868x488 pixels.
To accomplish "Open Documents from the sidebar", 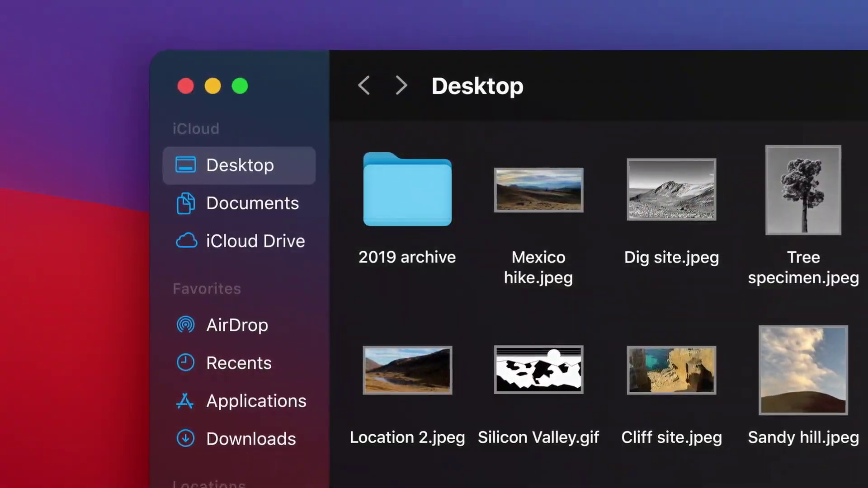I will [252, 203].
